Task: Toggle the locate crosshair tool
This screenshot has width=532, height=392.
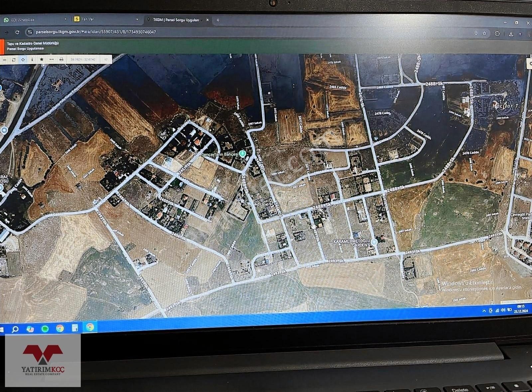Action: click(x=23, y=59)
